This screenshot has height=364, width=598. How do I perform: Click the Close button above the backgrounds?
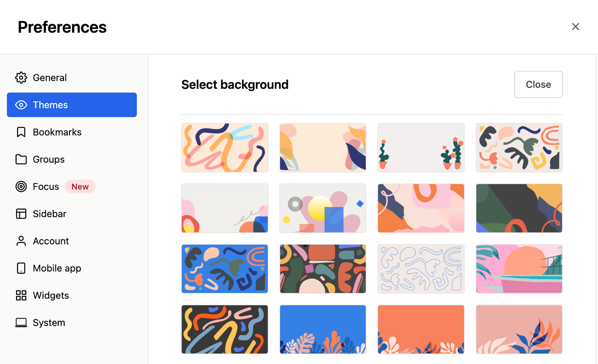tap(538, 84)
